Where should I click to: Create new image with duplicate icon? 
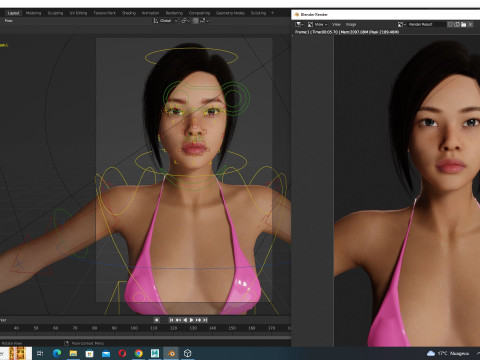coord(457,24)
